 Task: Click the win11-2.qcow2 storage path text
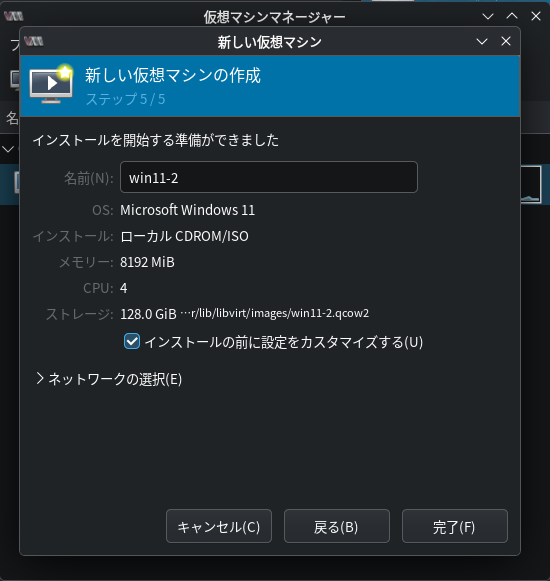pos(275,313)
